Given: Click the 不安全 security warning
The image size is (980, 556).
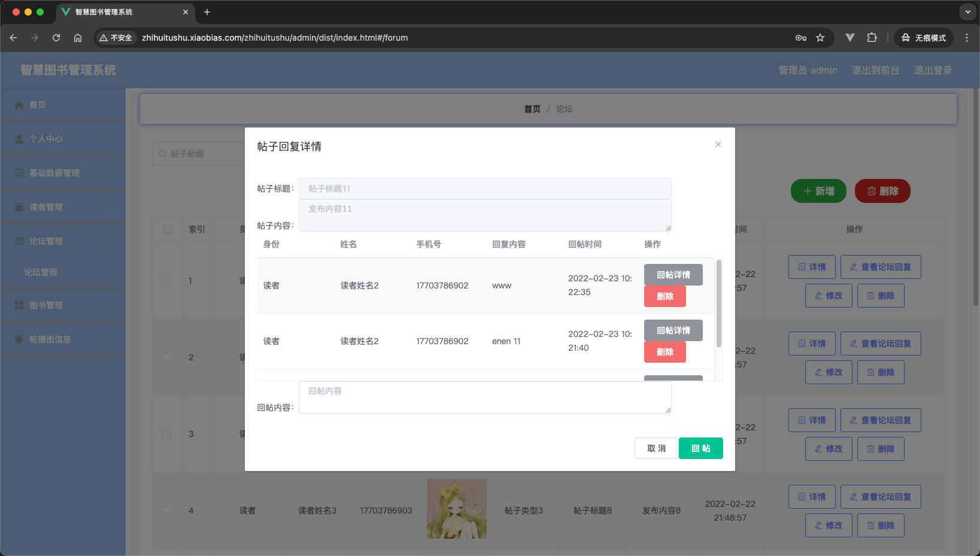Looking at the screenshot, I should point(116,38).
